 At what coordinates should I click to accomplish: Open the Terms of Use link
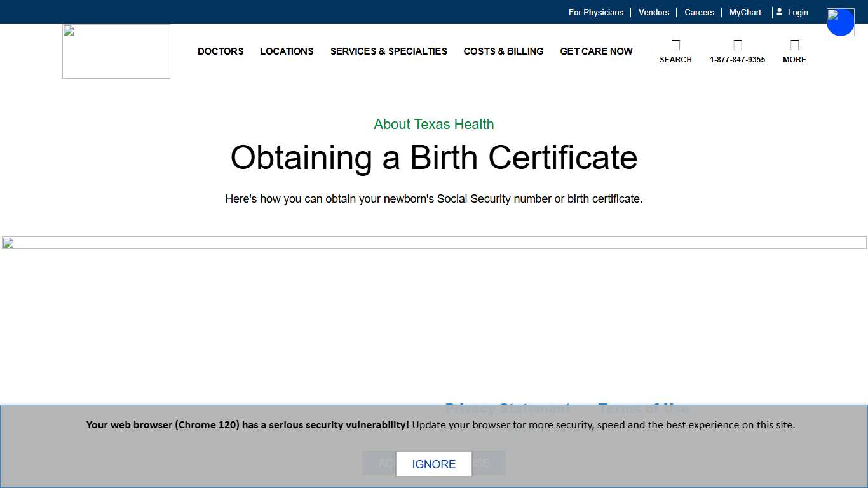coord(644,409)
